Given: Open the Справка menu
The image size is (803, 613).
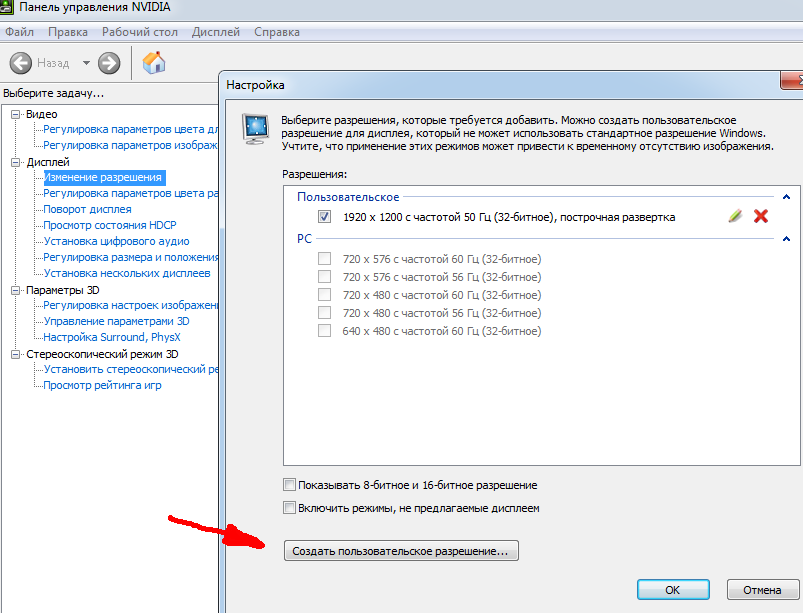Looking at the screenshot, I should pyautogui.click(x=277, y=32).
